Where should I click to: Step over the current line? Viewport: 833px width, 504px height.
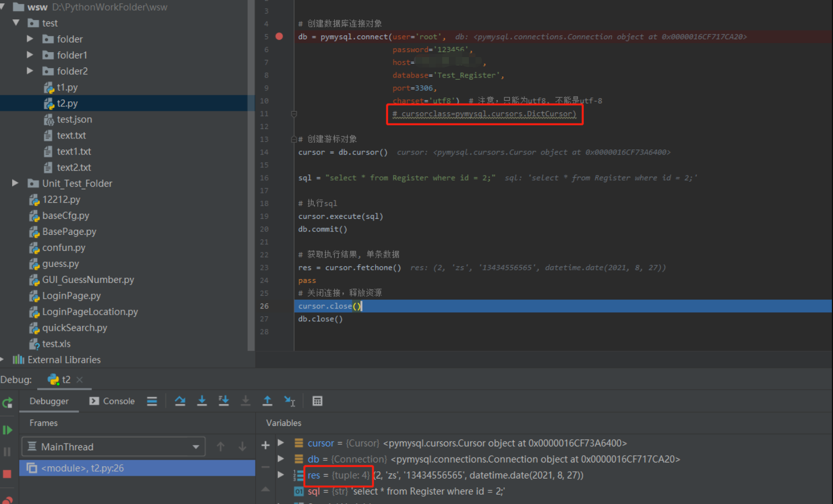[x=180, y=401]
